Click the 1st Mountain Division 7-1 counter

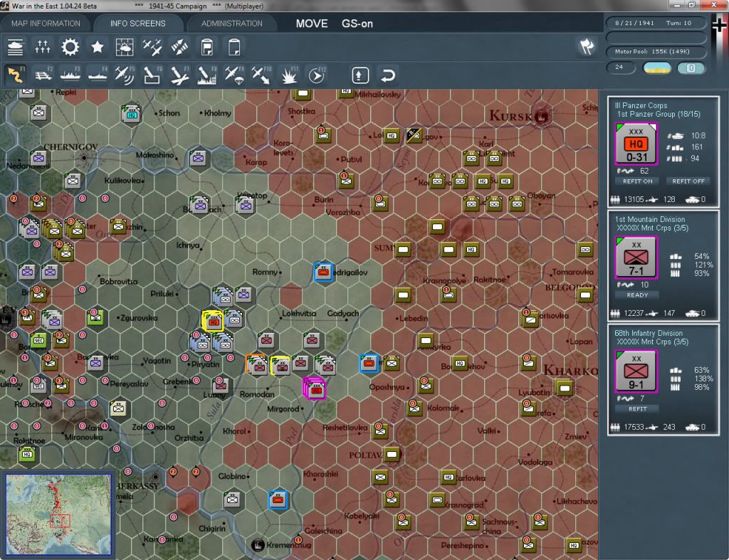(636, 258)
